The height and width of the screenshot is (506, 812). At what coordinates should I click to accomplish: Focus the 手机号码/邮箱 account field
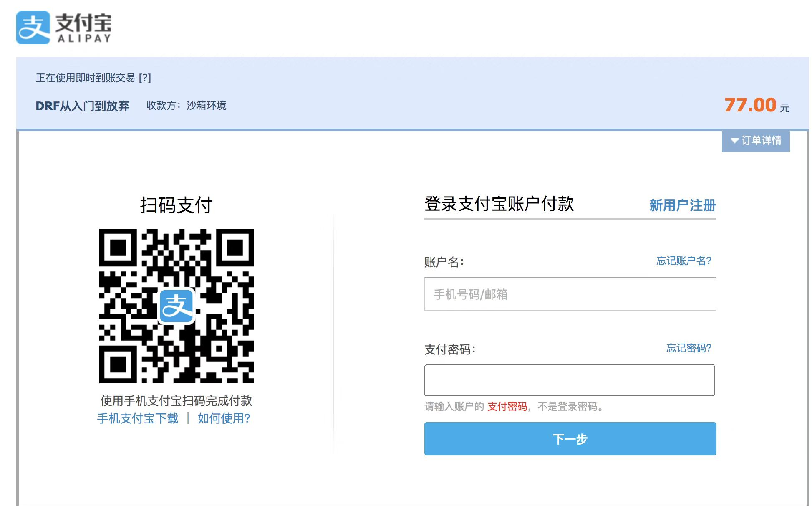[570, 294]
